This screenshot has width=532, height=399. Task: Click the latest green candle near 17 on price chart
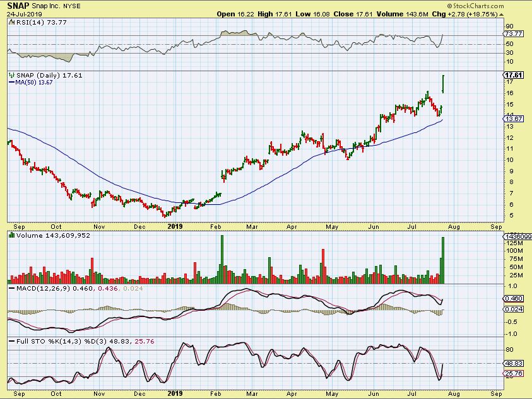click(x=443, y=84)
